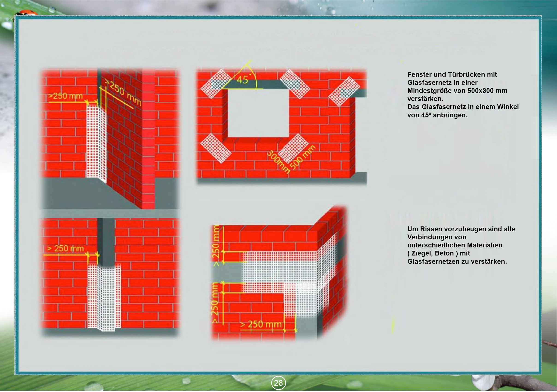This screenshot has width=557, height=392.
Task: Click the mesh patch under the 45° angle
Action: (216, 84)
